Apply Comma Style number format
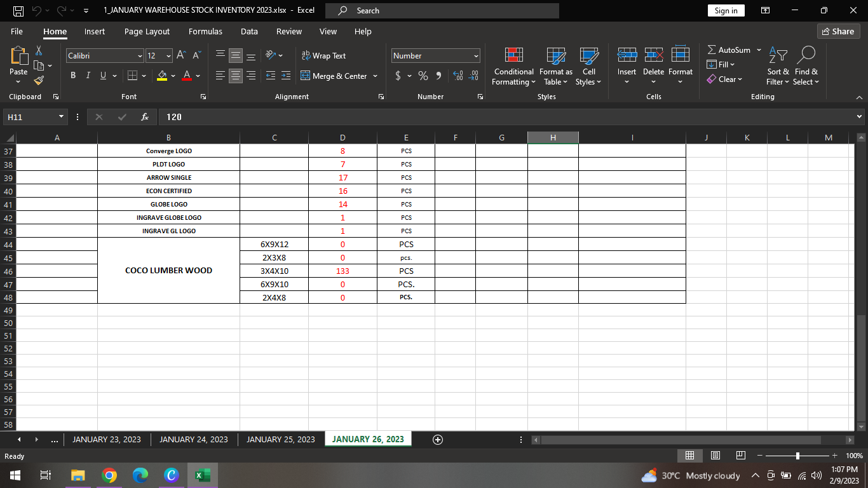The image size is (868, 488). pos(438,76)
